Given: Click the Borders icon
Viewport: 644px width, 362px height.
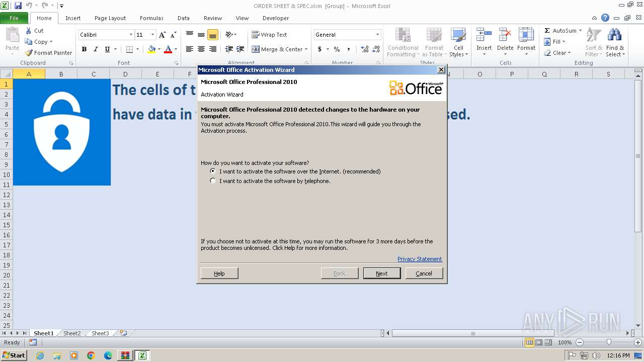Looking at the screenshot, I should (x=129, y=49).
